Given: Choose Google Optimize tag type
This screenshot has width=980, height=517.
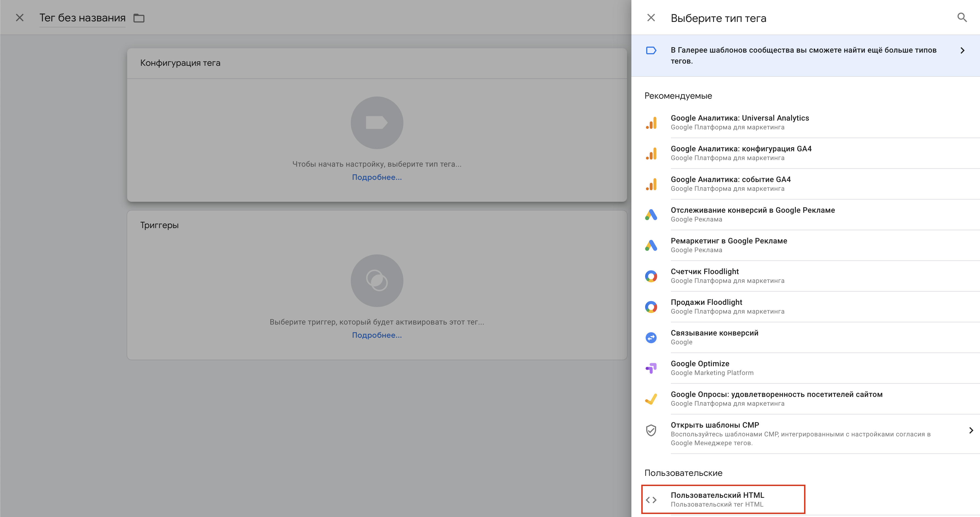Looking at the screenshot, I should point(805,368).
